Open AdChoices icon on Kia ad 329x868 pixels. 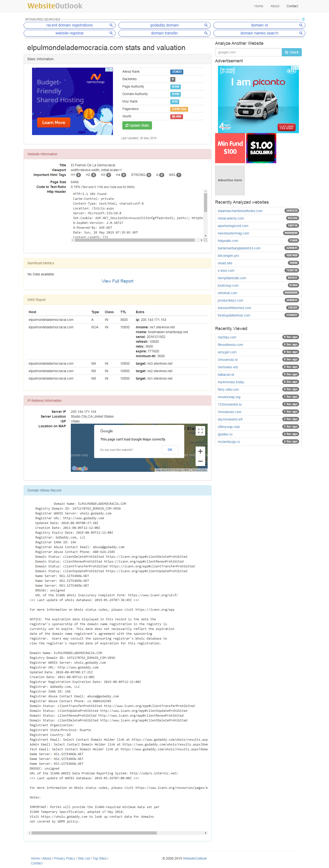(x=293, y=68)
